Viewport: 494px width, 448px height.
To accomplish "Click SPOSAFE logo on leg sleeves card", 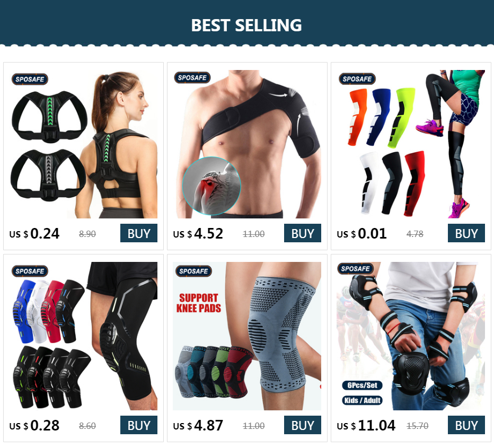I will click(357, 79).
